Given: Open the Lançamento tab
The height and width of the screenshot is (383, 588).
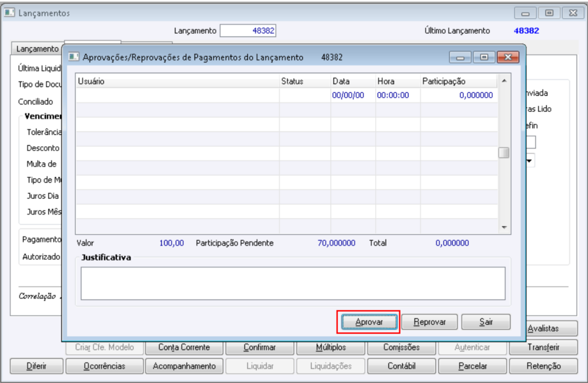Looking at the screenshot, I should tap(37, 49).
